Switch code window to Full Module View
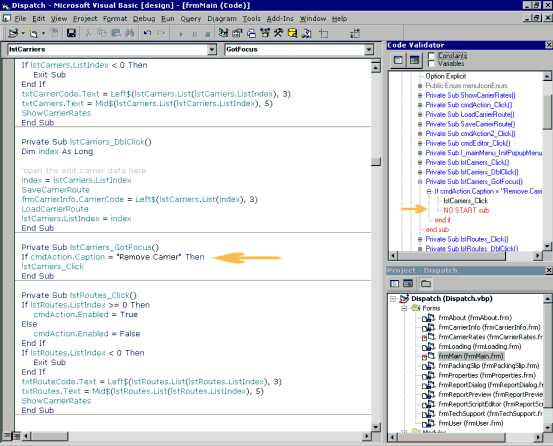This screenshot has height=446, width=553. pos(16,436)
